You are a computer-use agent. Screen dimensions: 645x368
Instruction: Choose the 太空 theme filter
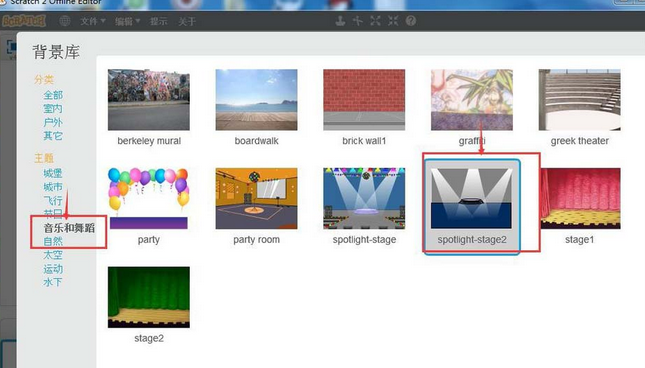point(53,255)
